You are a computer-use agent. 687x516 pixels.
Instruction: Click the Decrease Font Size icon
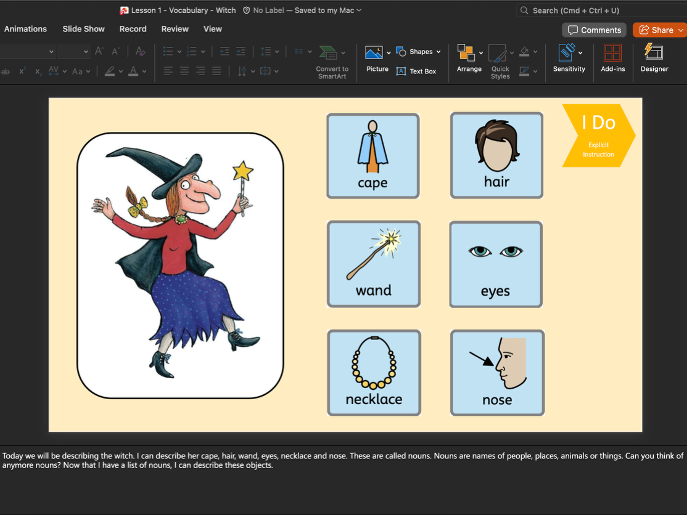pyautogui.click(x=115, y=52)
